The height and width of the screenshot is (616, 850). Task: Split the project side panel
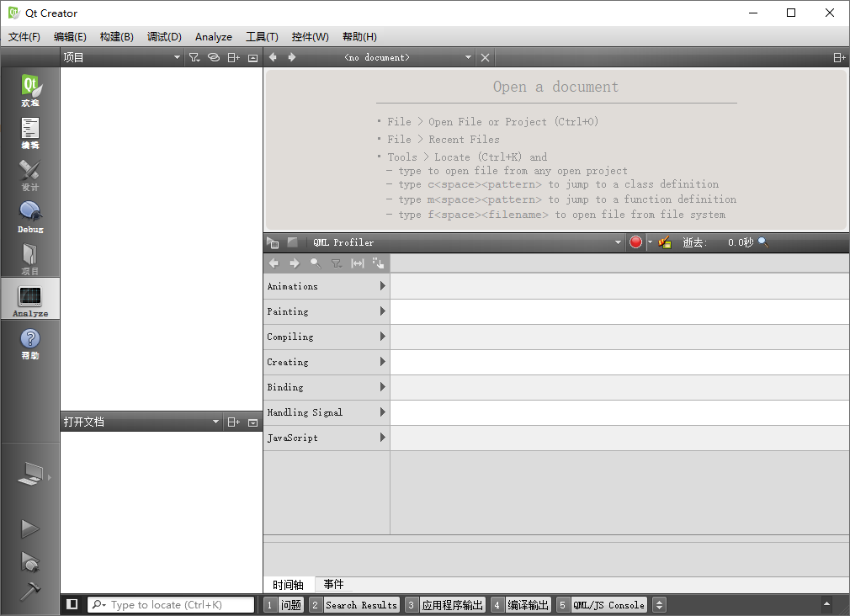pos(234,57)
